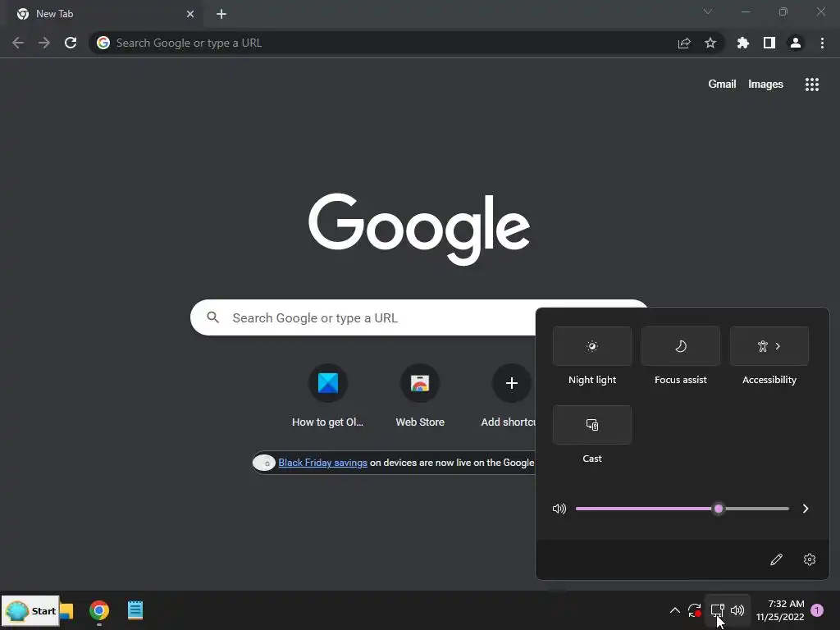
Task: Open the Black Friday savings link
Action: click(x=322, y=463)
